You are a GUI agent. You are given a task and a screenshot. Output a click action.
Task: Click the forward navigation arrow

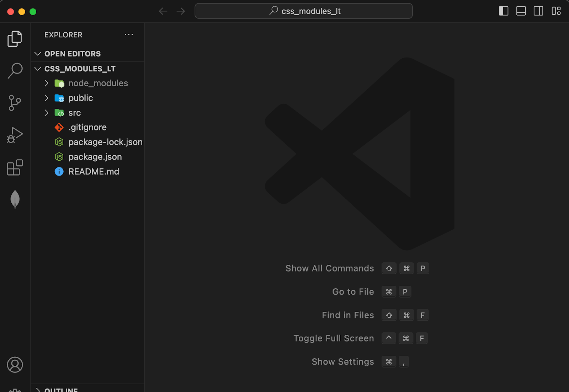(180, 11)
